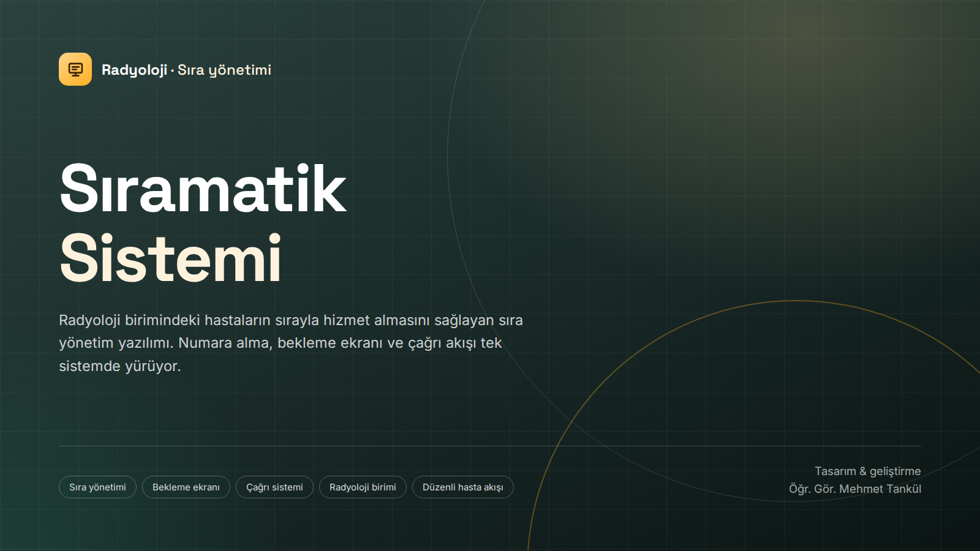
Task: Select the "Sıra yönetimi" tag pill
Action: coord(97,487)
